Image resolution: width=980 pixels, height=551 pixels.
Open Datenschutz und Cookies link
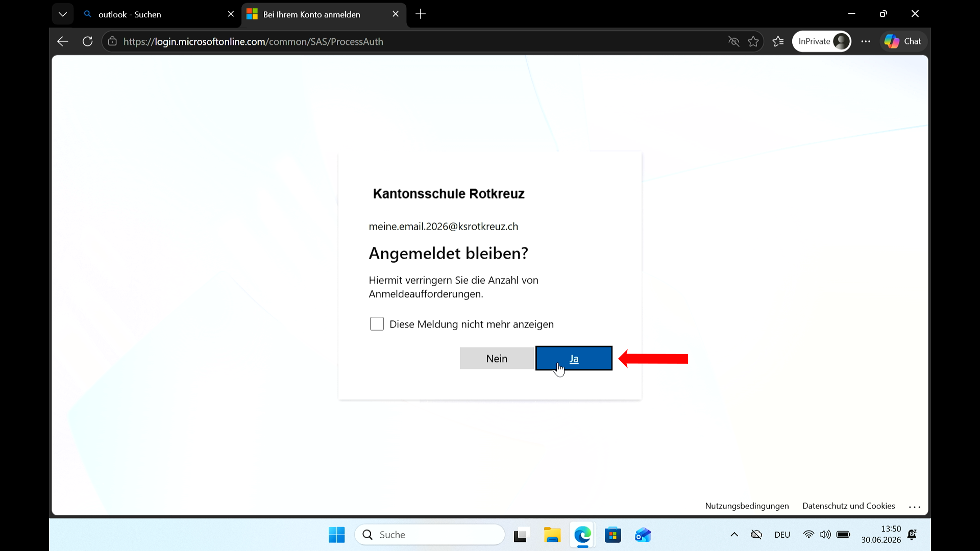point(848,506)
